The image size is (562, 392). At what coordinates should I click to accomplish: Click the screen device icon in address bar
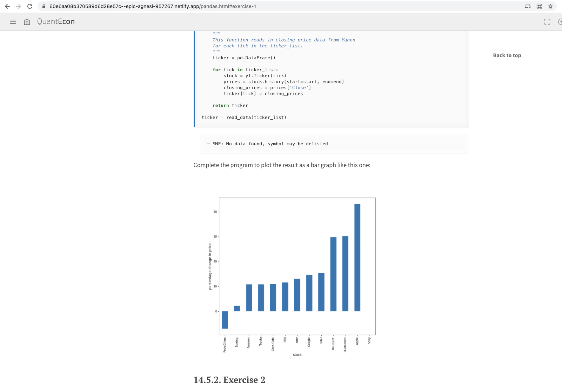tap(528, 6)
